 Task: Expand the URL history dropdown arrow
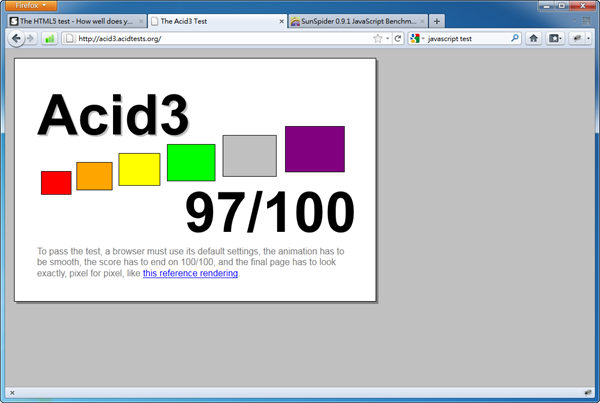387,39
